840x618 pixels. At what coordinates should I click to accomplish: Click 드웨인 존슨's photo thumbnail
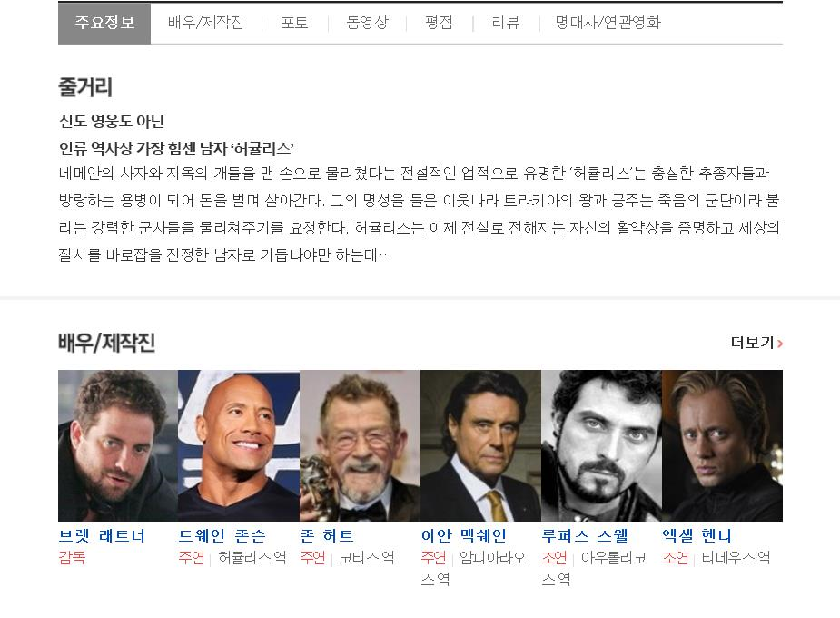(239, 445)
